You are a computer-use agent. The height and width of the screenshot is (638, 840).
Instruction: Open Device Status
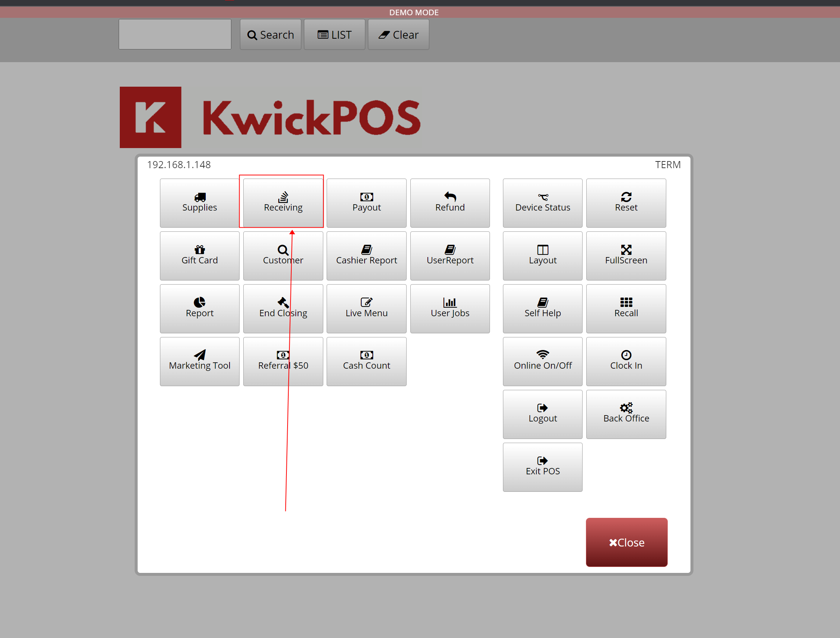pos(543,203)
